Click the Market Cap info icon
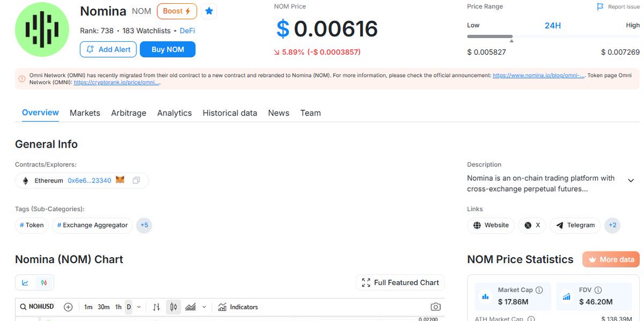 (x=539, y=290)
